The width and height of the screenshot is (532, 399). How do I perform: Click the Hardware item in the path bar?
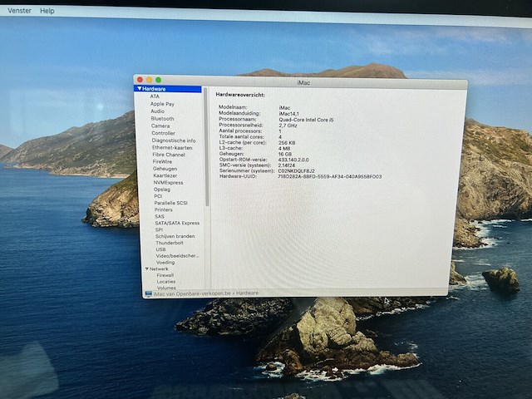[246, 293]
